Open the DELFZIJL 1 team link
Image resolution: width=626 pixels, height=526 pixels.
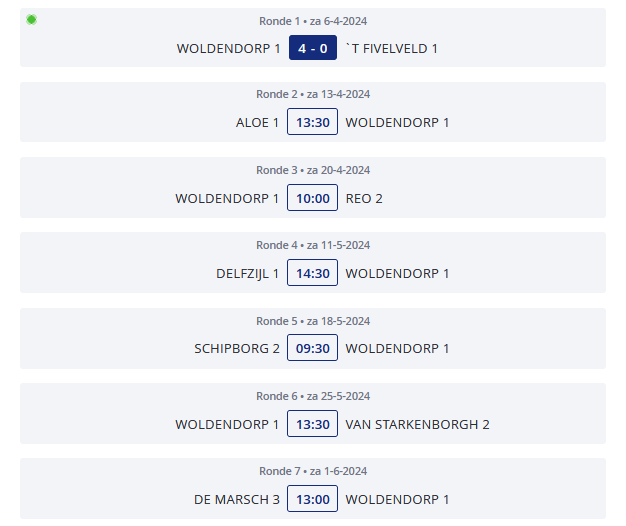point(247,273)
